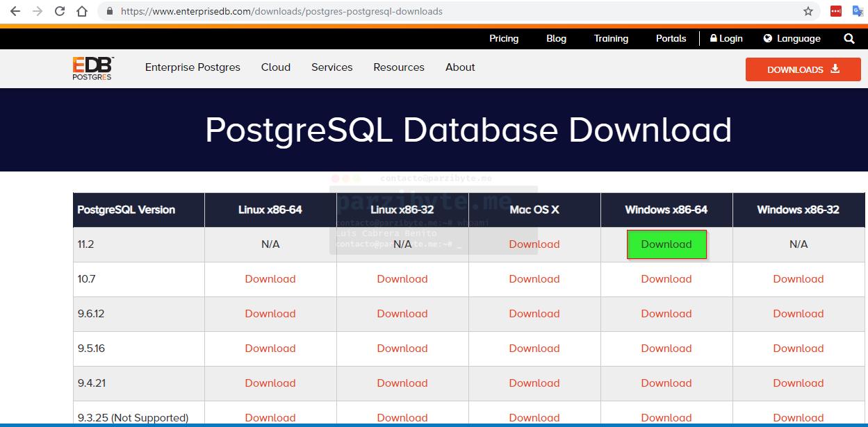Download 10.7 for Linux x86-64

pos(270,279)
